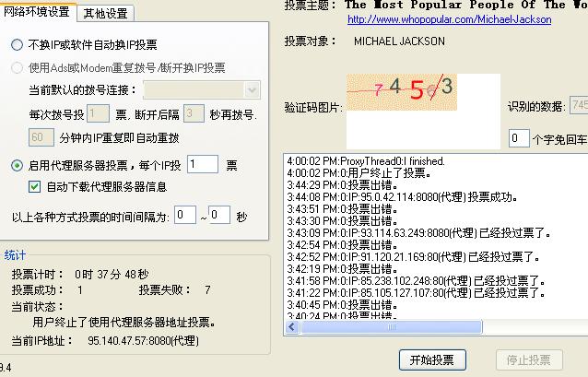The width and height of the screenshot is (588, 377).
Task: Click the 识别的数据 recognized data field
Action: [579, 105]
